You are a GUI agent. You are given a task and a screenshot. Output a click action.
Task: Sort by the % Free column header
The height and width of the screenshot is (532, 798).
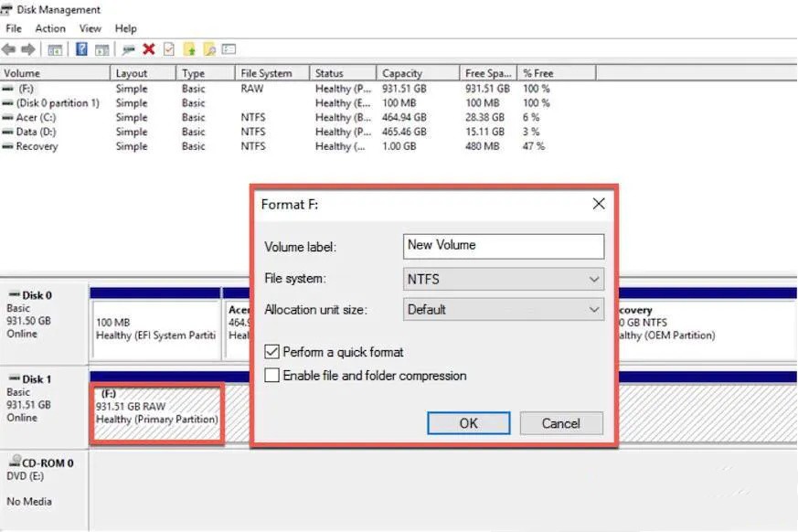click(x=557, y=73)
